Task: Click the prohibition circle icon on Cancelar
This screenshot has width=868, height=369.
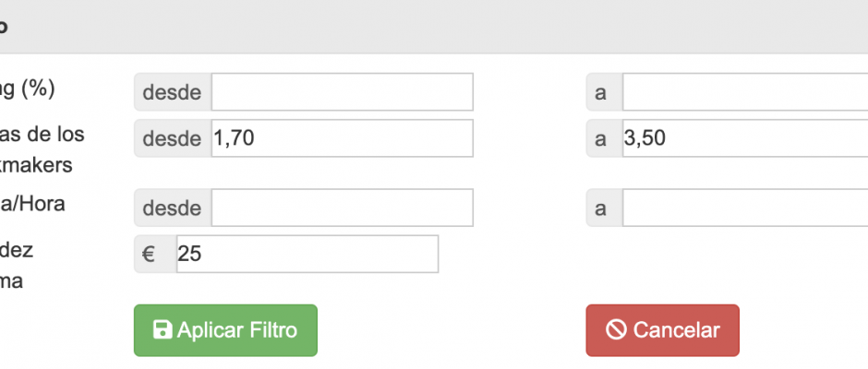Action: tap(616, 329)
